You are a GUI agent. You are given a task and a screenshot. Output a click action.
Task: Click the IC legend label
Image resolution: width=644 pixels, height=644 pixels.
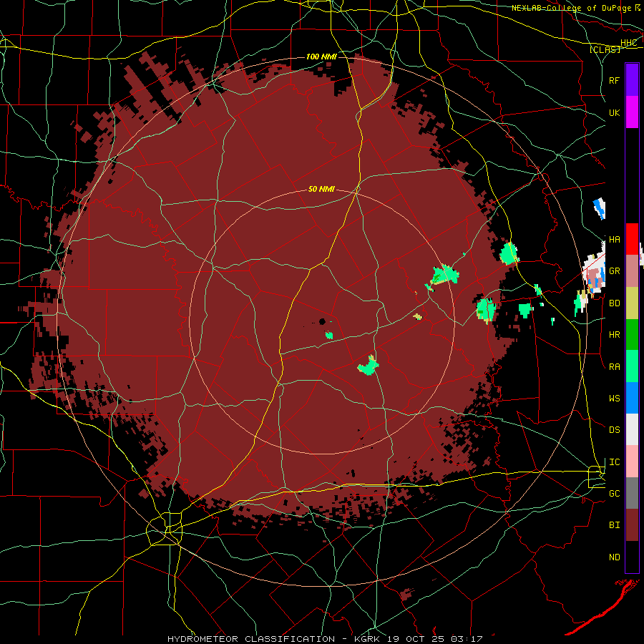tap(615, 462)
